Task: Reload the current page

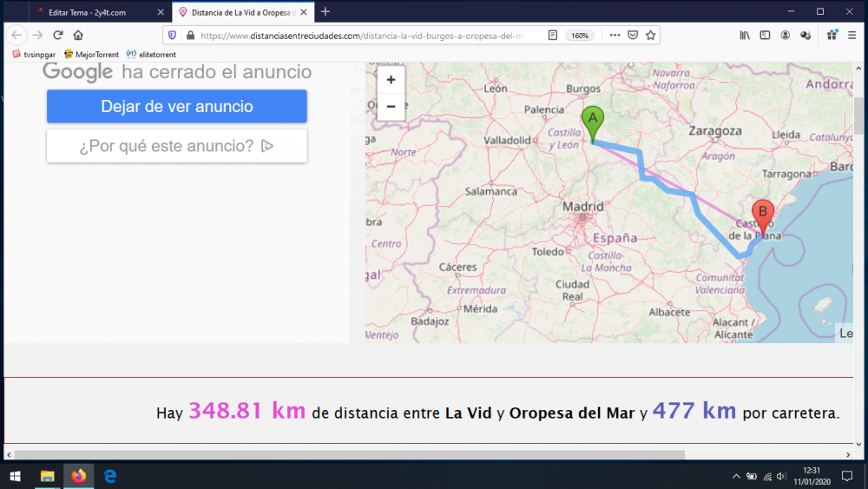Action: click(58, 36)
